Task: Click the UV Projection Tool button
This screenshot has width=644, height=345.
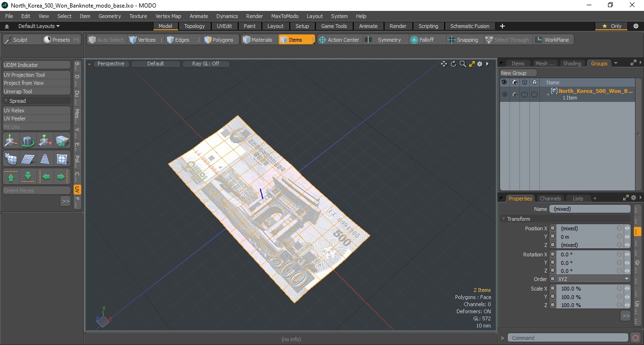Action: click(37, 75)
